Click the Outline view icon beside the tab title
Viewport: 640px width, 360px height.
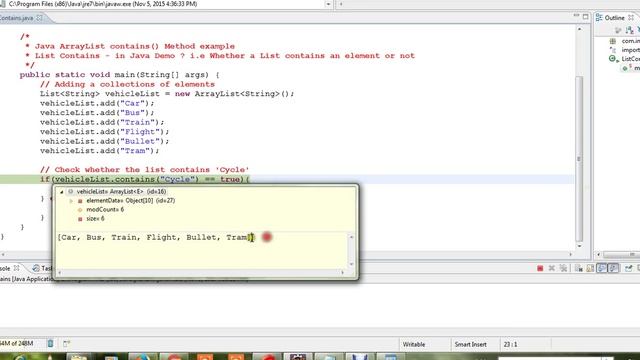click(599, 17)
